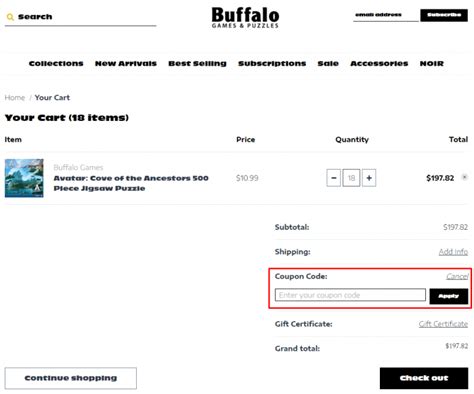Open the Best Selling menu item

click(x=197, y=63)
